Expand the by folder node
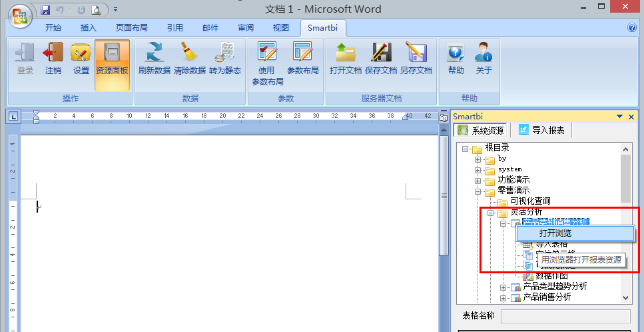 (x=478, y=159)
